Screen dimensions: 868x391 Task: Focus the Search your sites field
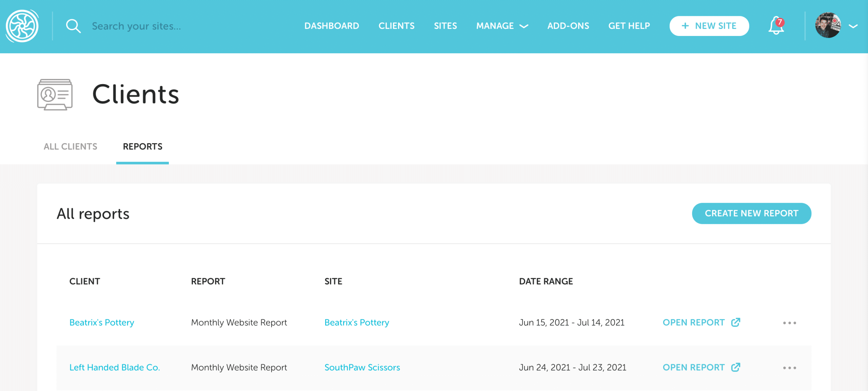pyautogui.click(x=136, y=26)
